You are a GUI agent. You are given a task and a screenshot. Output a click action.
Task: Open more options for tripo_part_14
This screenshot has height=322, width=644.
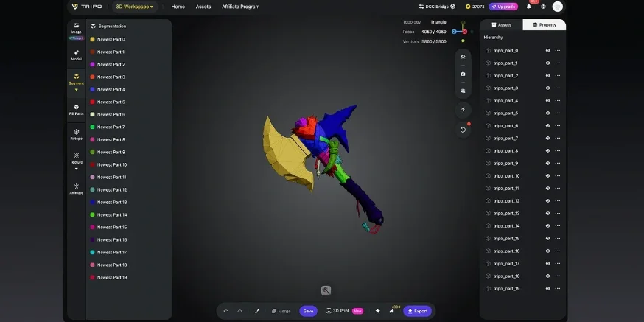pos(557,226)
